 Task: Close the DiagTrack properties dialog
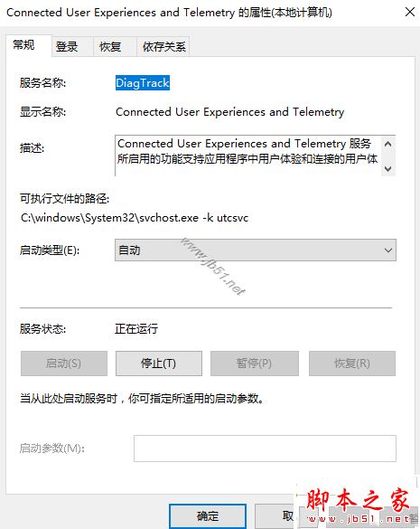point(409,13)
